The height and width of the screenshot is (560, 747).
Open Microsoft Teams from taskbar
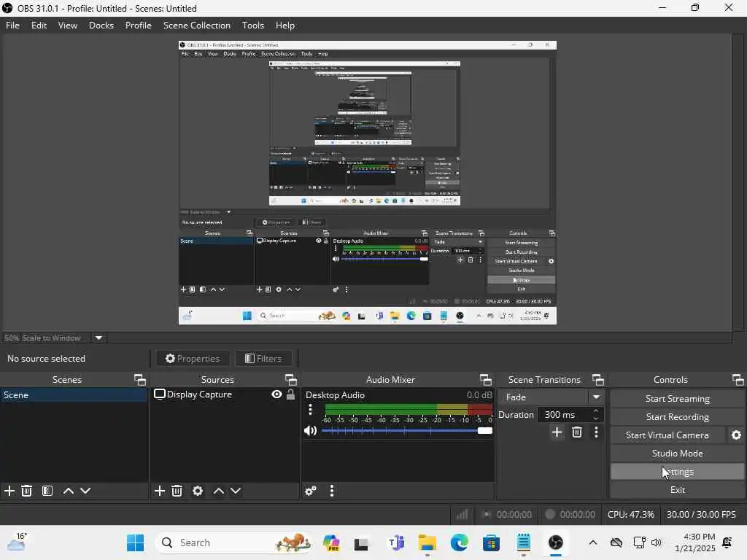coord(396,542)
